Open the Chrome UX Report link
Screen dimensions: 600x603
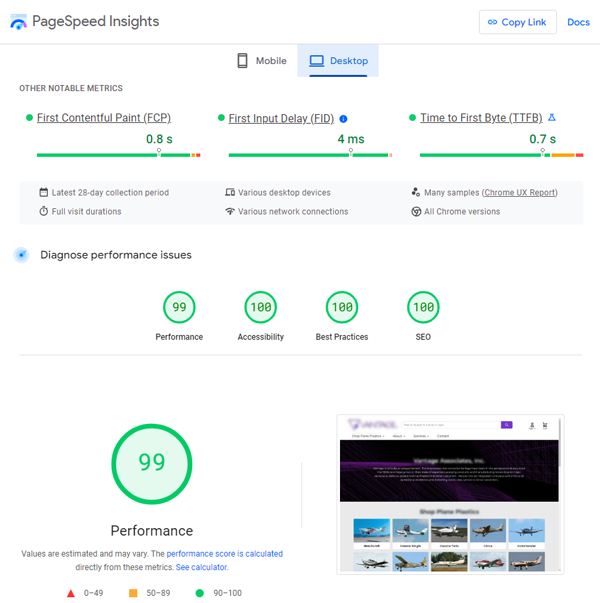pyautogui.click(x=519, y=193)
